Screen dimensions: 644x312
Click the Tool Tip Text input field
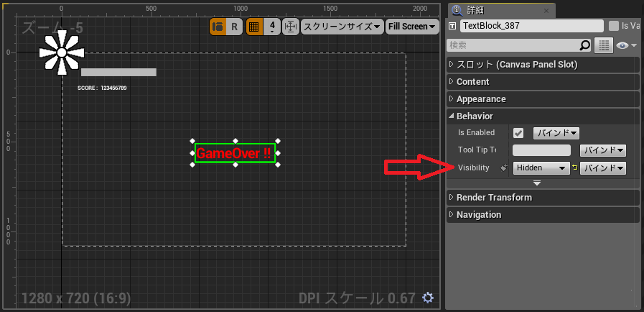[542, 150]
